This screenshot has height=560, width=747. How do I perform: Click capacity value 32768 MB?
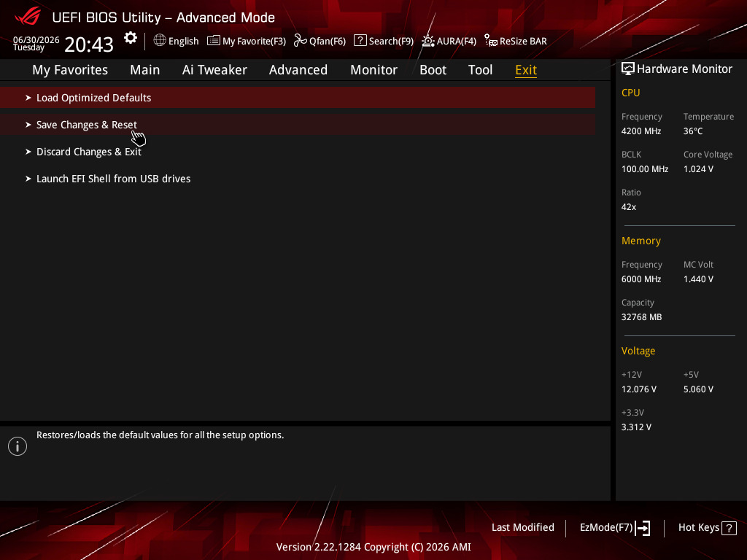click(x=642, y=317)
